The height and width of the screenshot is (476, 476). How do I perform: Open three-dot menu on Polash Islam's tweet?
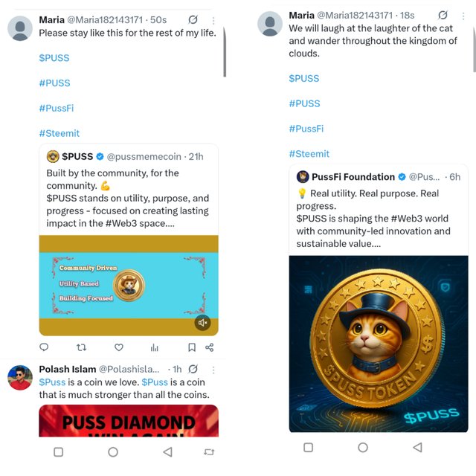(213, 370)
